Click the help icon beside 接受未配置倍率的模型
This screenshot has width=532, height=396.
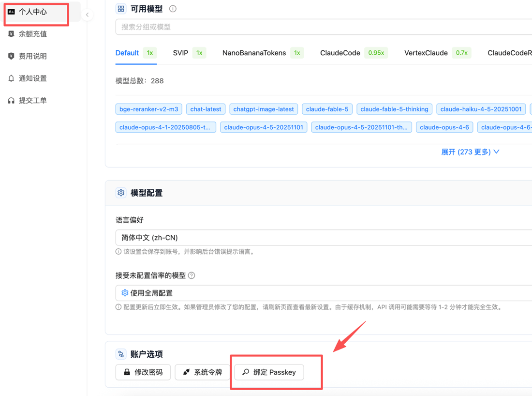coord(192,275)
